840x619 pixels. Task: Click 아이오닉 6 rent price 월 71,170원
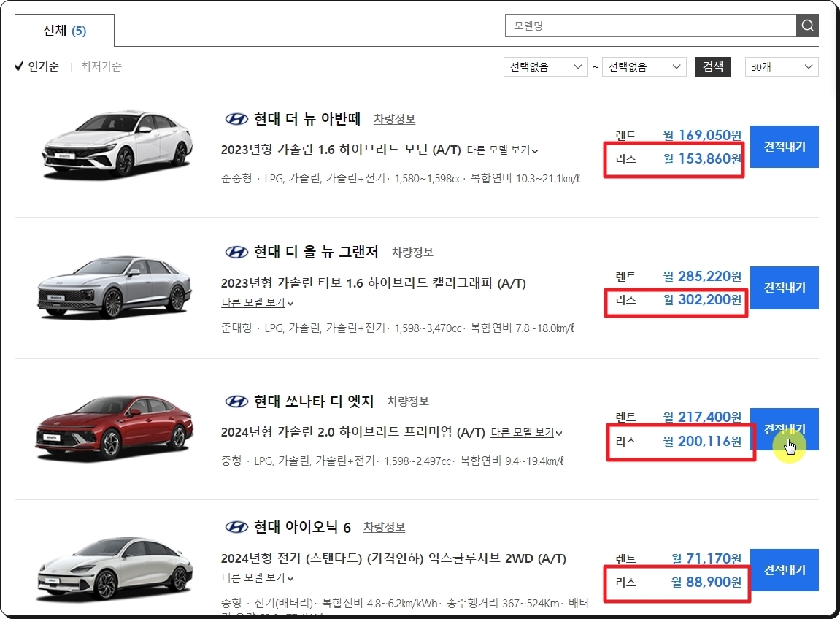(706, 558)
